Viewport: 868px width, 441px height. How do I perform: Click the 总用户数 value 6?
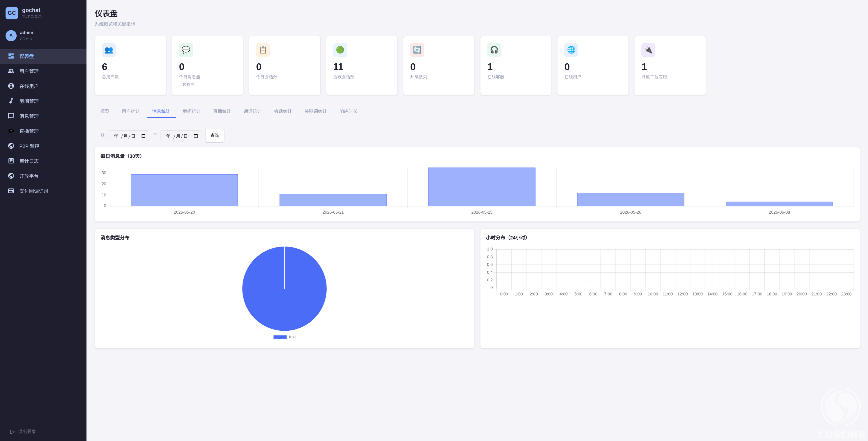click(104, 67)
